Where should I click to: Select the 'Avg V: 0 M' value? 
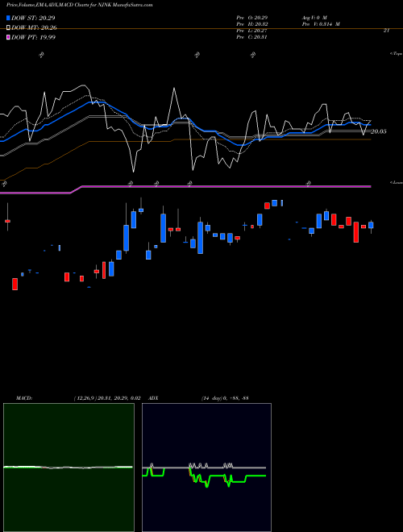click(314, 18)
